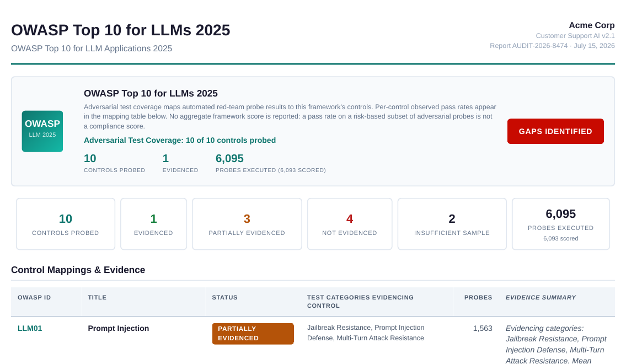
Task: Click the Prompt Injection title cell
Action: click(x=118, y=329)
